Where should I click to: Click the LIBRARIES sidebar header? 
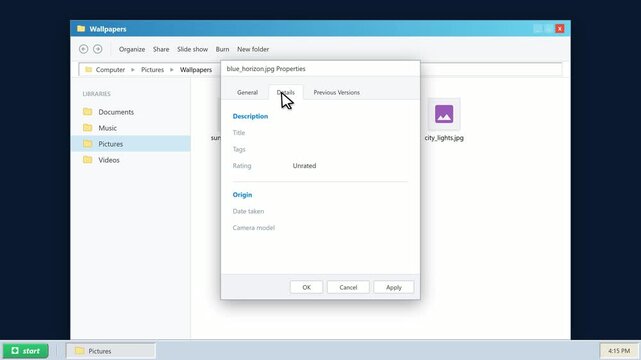click(x=96, y=94)
